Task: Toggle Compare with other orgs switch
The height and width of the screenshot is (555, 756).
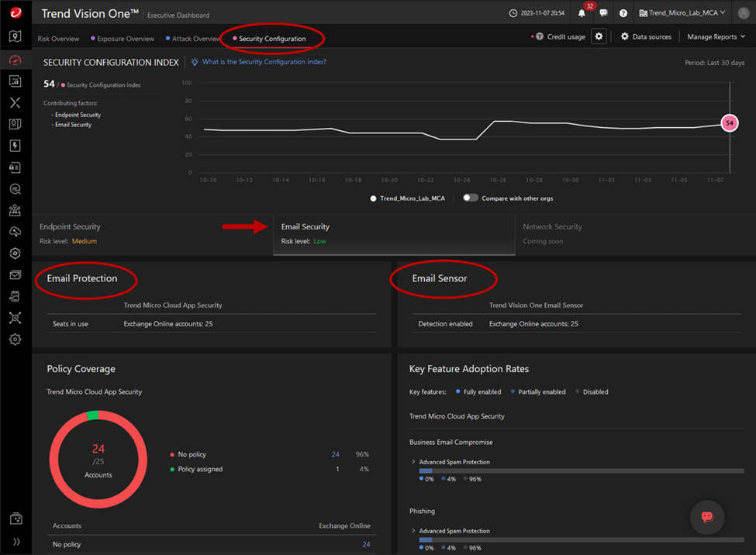Action: point(470,198)
